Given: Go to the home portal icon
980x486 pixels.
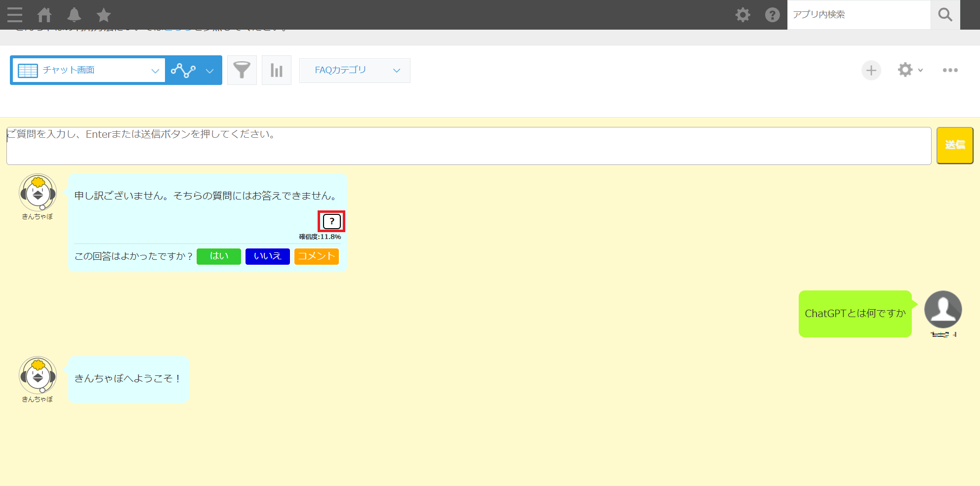Looking at the screenshot, I should [x=44, y=15].
